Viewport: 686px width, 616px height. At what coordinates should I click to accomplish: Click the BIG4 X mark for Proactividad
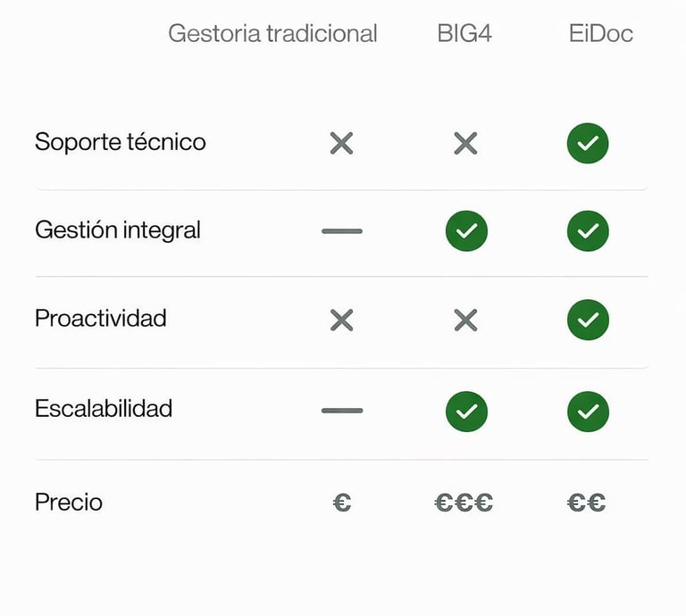(465, 320)
